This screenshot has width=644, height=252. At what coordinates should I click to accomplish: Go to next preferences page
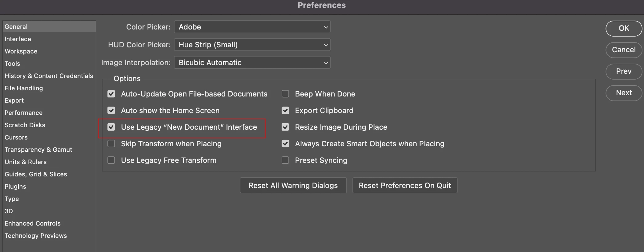(624, 93)
